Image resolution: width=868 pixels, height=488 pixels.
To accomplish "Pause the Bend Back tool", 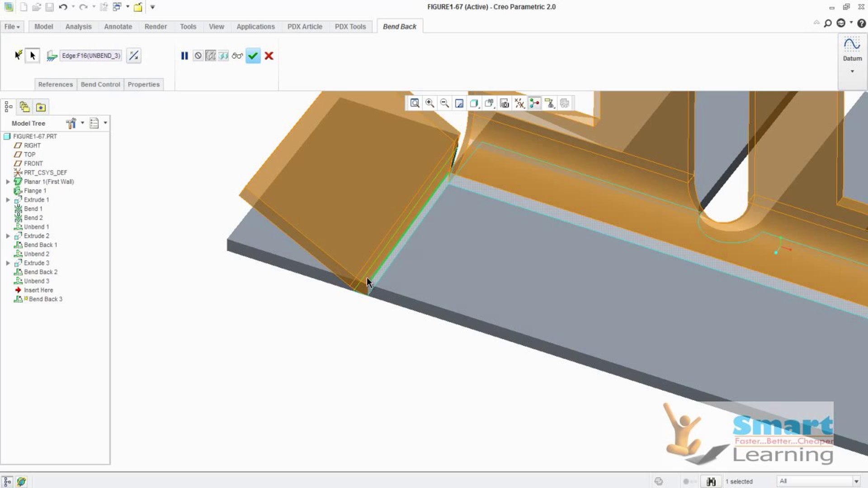I will (184, 56).
